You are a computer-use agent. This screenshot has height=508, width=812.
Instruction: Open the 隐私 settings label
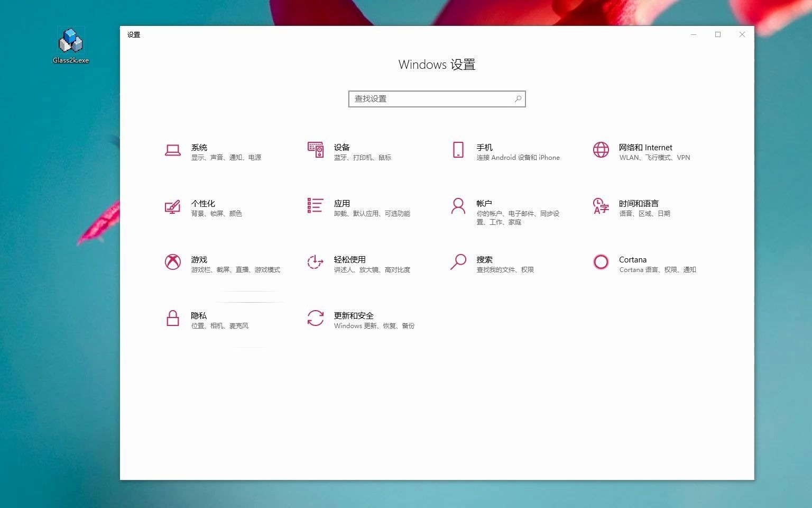[199, 316]
